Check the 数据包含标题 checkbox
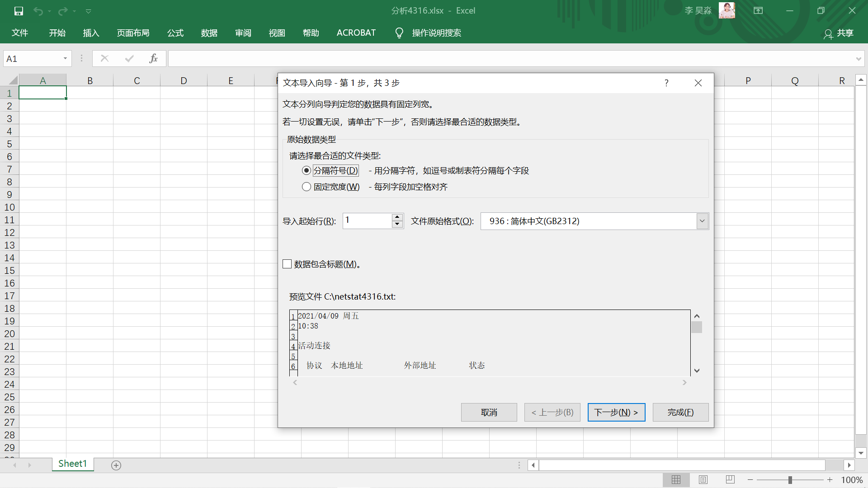 [x=287, y=264]
